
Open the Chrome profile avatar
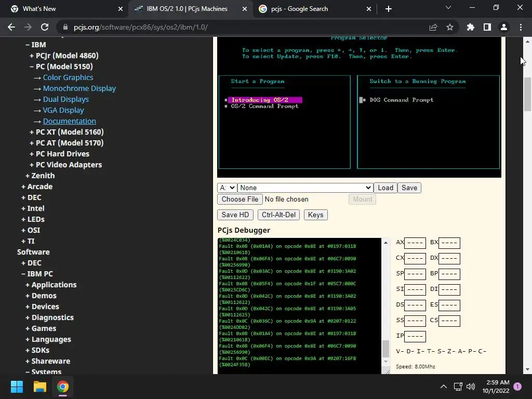click(504, 27)
